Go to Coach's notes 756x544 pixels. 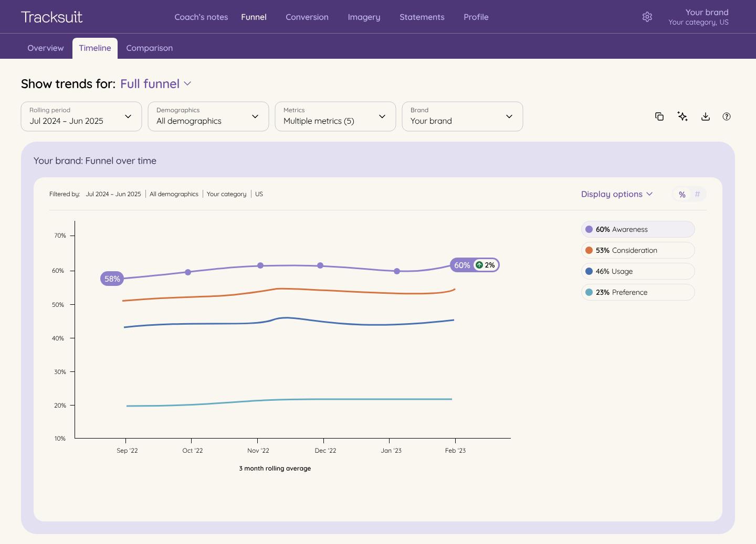tap(201, 17)
